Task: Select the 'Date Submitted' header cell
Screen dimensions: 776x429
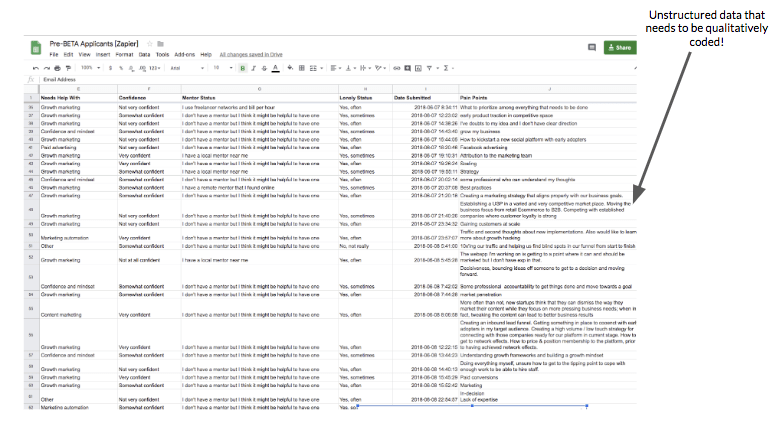Action: pyautogui.click(x=426, y=98)
